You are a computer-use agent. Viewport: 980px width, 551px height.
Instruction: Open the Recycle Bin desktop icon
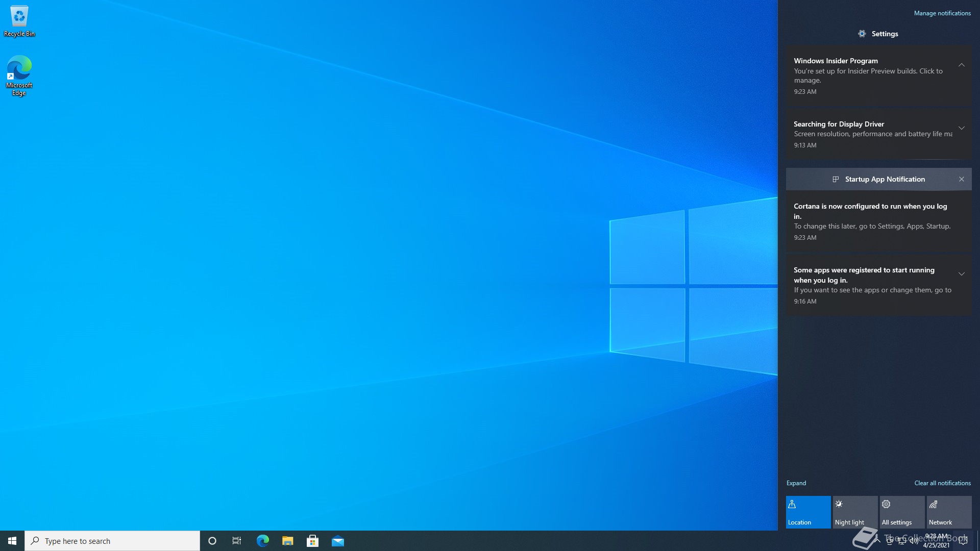19,21
